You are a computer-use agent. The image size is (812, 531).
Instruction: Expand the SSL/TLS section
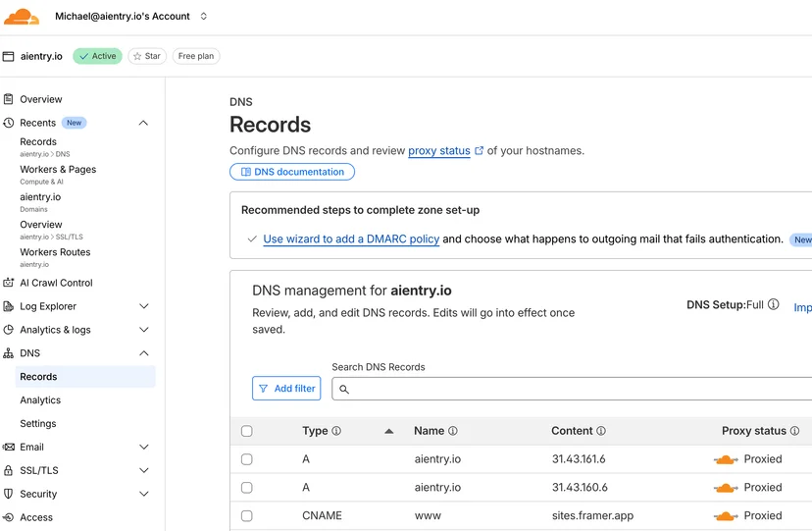(x=144, y=470)
